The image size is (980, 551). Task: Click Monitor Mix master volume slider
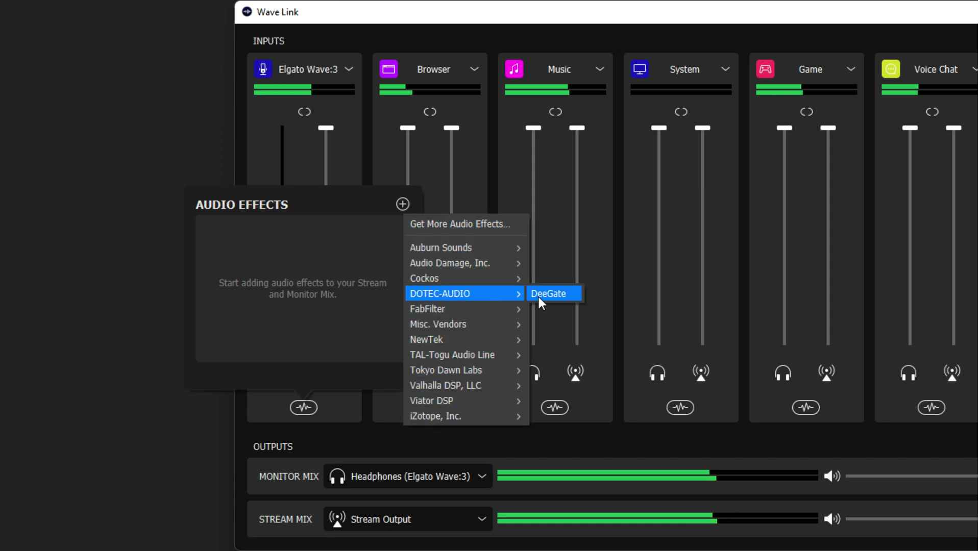[x=912, y=476]
